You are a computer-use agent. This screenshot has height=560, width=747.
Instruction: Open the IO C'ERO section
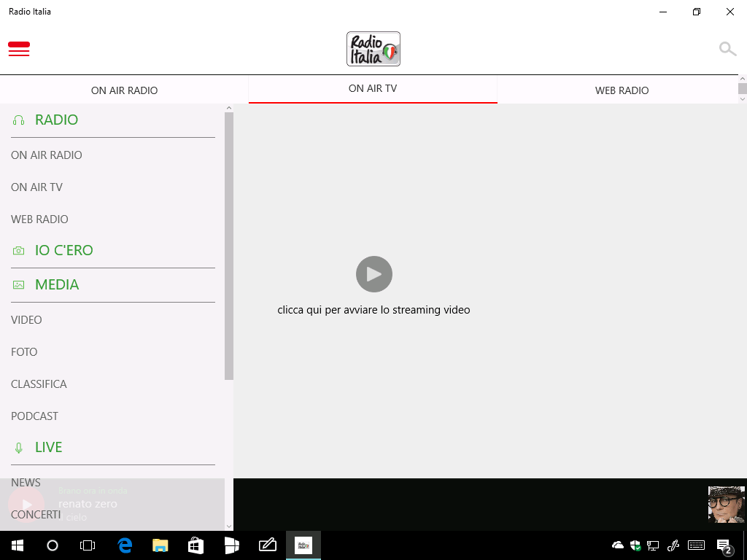click(64, 250)
